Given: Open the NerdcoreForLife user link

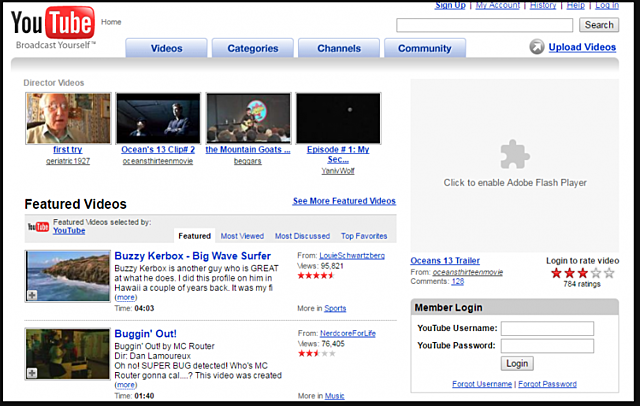Looking at the screenshot, I should tap(348, 333).
